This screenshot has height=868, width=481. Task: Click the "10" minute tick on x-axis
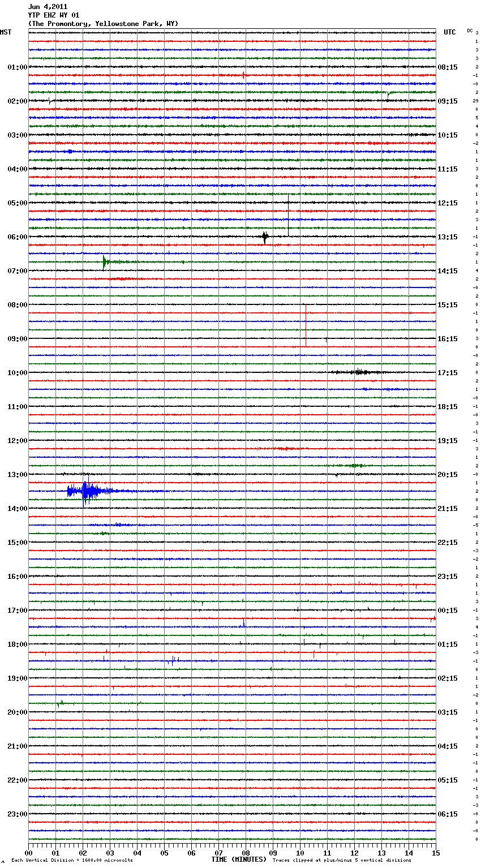(x=300, y=853)
